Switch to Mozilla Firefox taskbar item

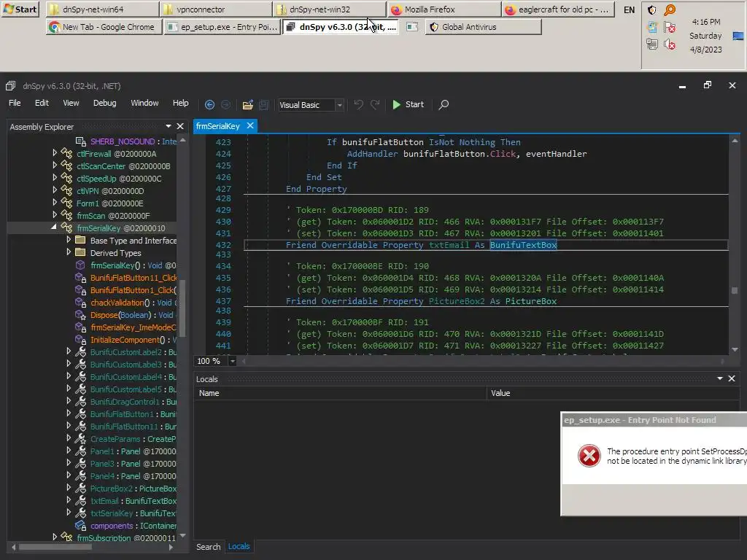pos(444,9)
